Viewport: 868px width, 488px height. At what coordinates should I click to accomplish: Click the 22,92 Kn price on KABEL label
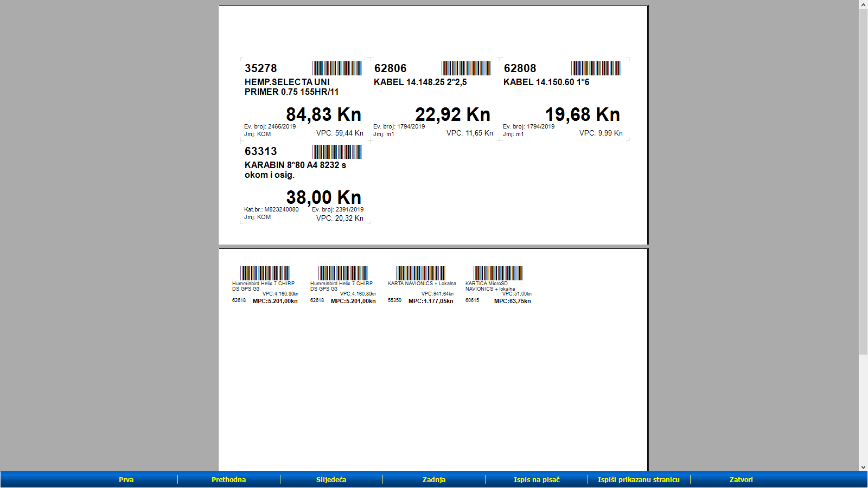(452, 115)
